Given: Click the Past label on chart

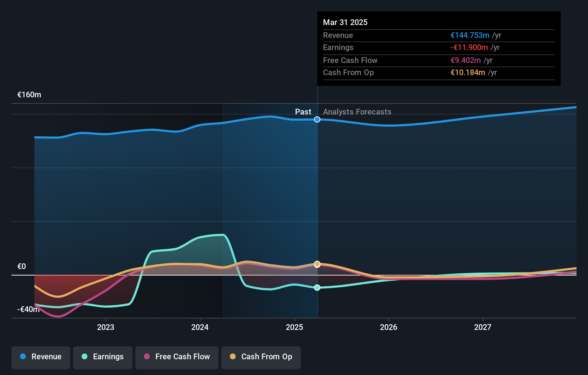Looking at the screenshot, I should pyautogui.click(x=303, y=112).
